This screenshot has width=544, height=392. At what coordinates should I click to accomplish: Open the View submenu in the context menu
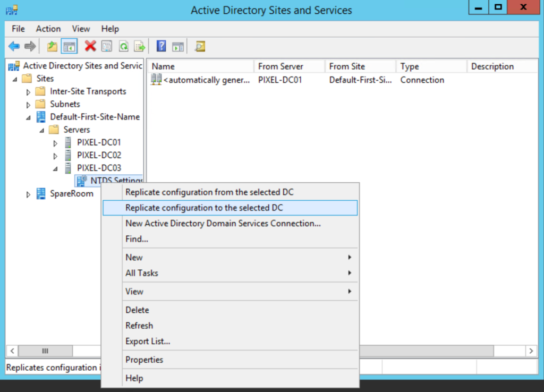[134, 291]
